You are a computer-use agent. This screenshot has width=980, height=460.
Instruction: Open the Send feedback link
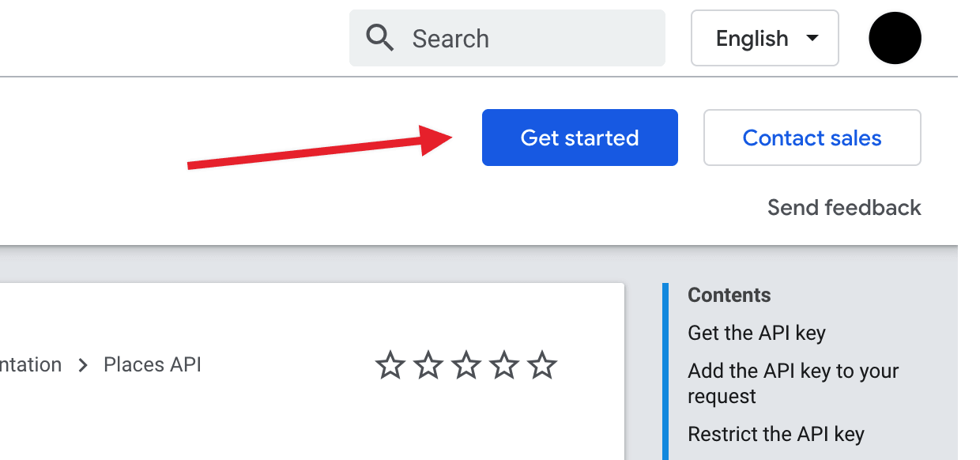pyautogui.click(x=844, y=208)
